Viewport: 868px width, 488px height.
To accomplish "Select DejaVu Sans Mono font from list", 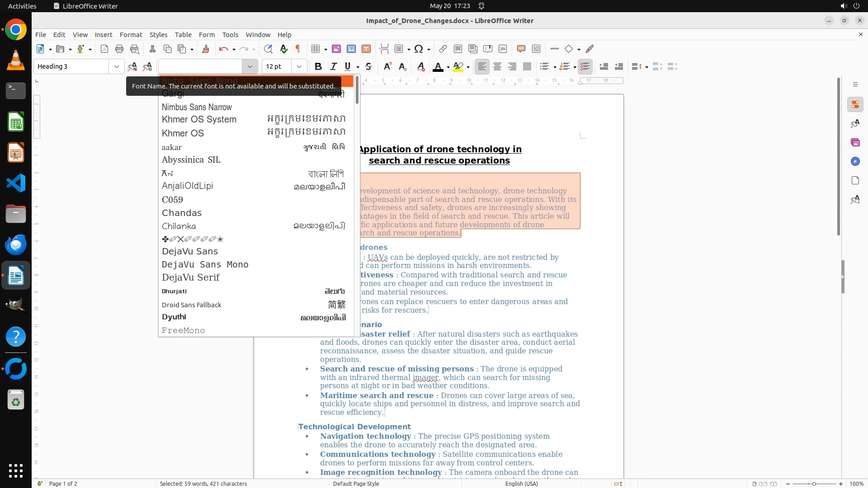I will pyautogui.click(x=205, y=264).
